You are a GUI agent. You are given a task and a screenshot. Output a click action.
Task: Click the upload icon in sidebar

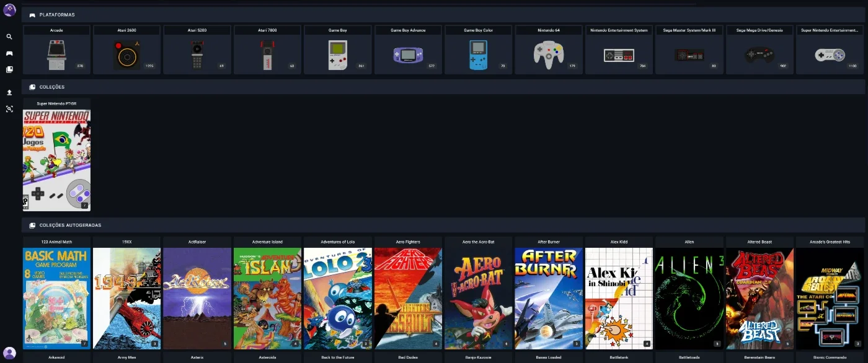(9, 92)
